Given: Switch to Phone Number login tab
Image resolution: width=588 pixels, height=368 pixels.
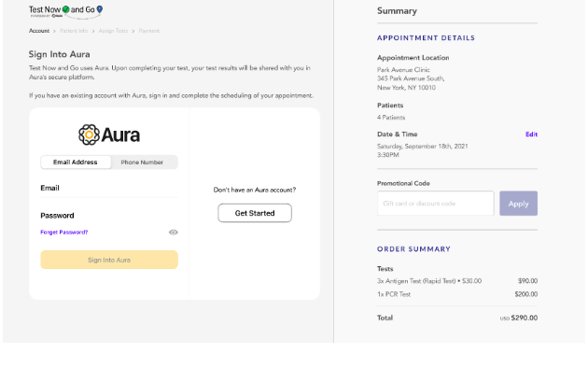Looking at the screenshot, I should (142, 163).
